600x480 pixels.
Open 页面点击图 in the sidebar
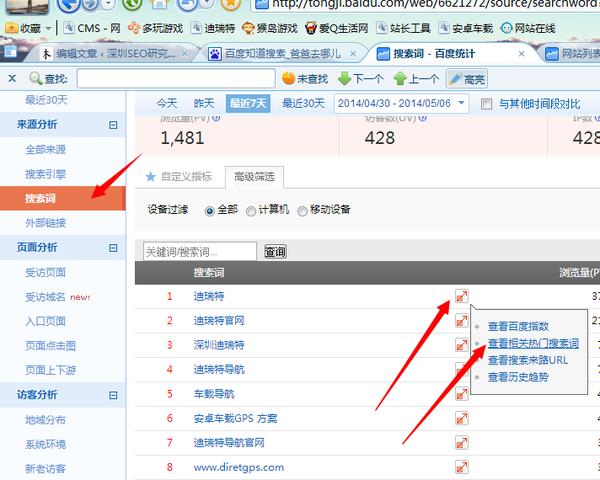pos(51,346)
